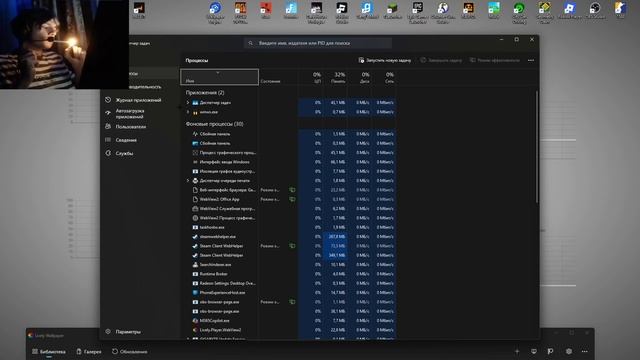640x360 pixels.
Task: Click the Диспетчер задач app icon in process list
Action: (195, 102)
